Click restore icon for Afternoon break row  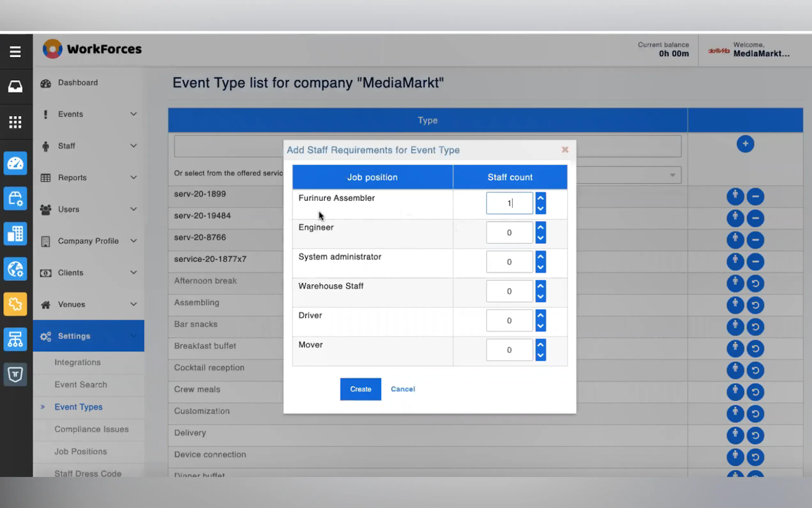pos(755,283)
